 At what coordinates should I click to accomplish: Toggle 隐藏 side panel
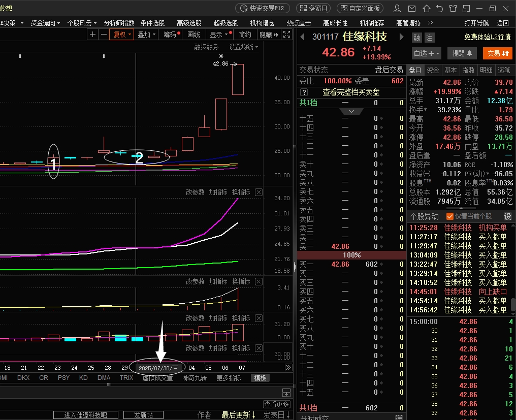pyautogui.click(x=269, y=34)
